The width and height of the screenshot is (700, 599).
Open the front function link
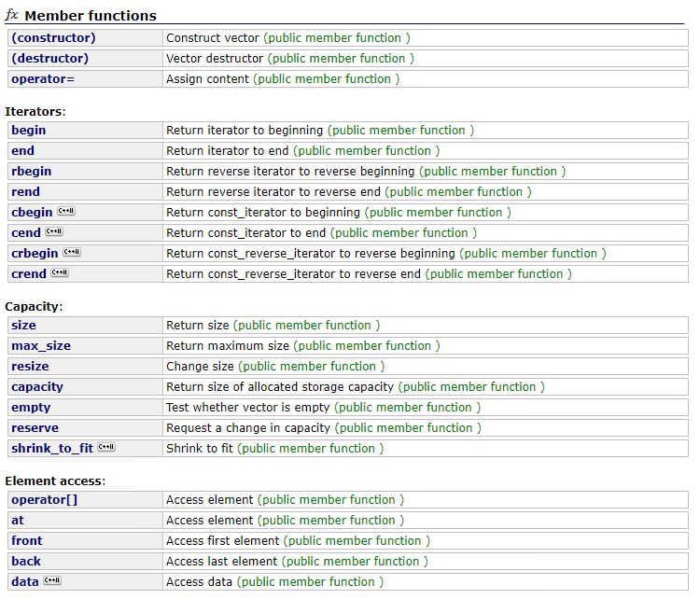tap(26, 541)
